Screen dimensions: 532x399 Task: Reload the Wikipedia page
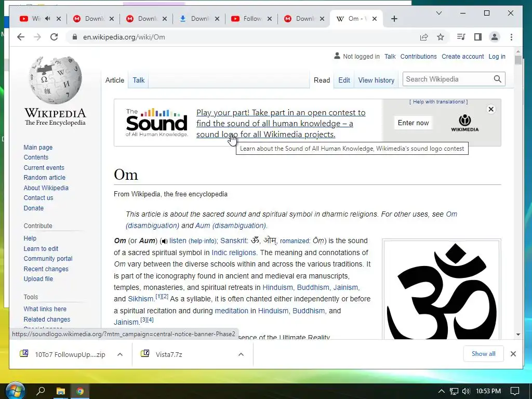point(54,37)
